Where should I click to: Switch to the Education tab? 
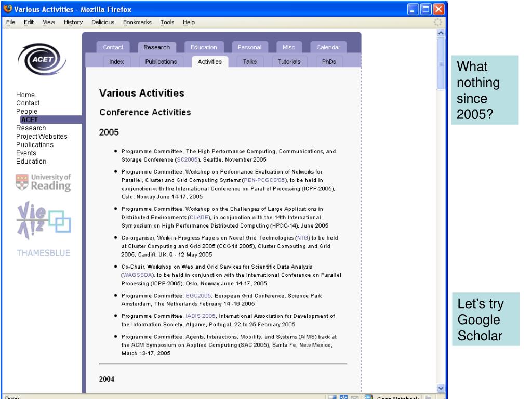204,47
